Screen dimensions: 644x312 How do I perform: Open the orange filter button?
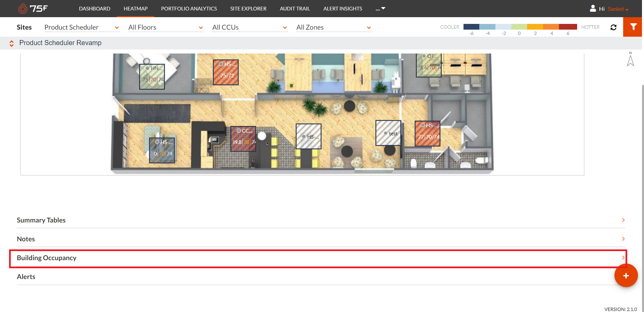click(633, 27)
